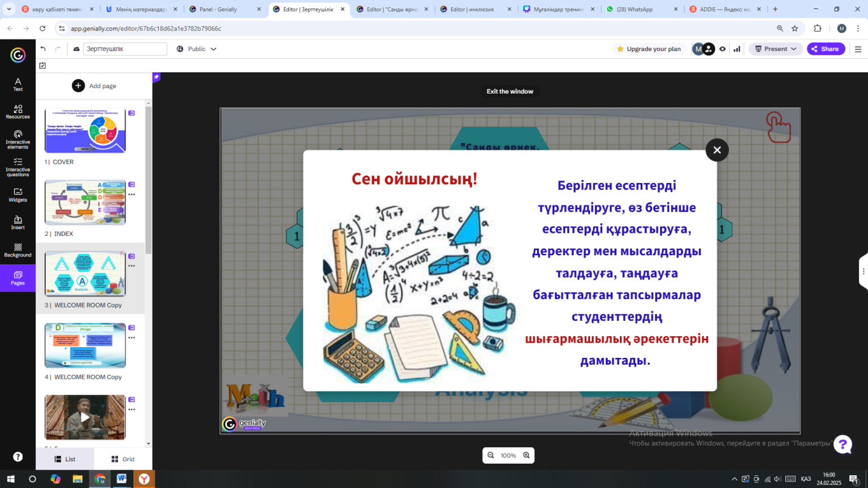The width and height of the screenshot is (868, 488).
Task: Open the hamburger menu in the top bar
Action: tap(858, 49)
